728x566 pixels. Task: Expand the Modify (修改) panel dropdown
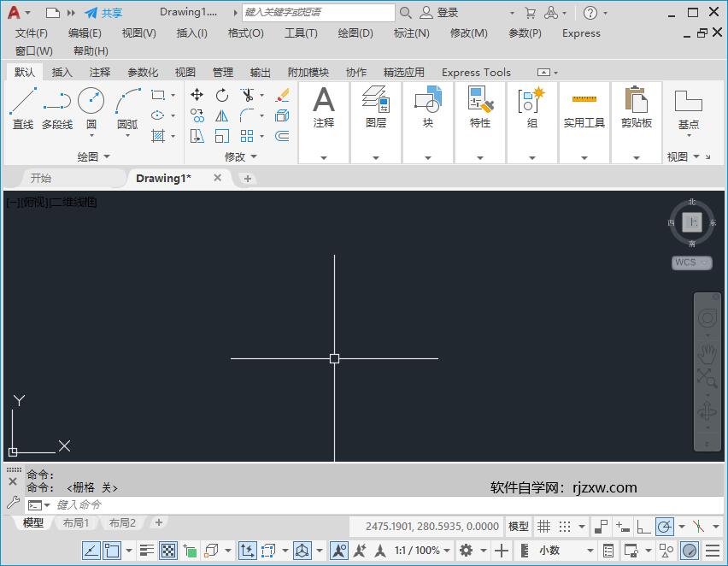[240, 156]
